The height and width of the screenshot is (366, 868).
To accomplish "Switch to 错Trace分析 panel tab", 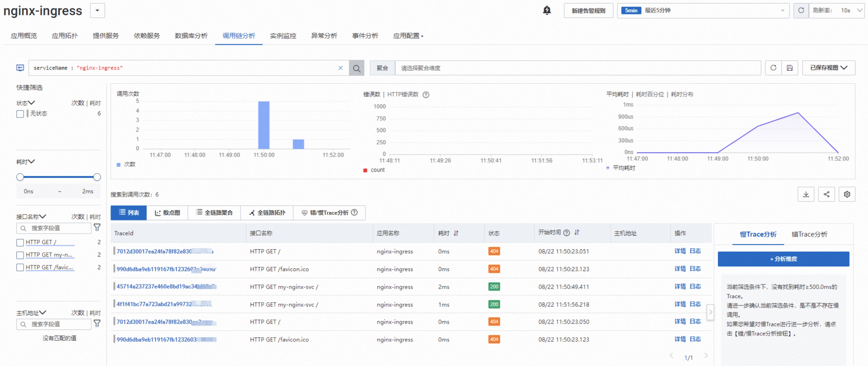I will 809,234.
